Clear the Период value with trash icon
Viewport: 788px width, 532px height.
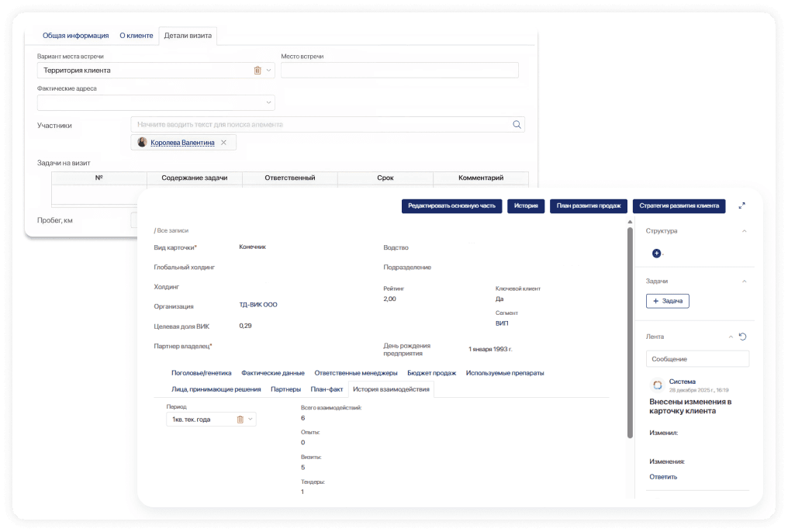[240, 420]
